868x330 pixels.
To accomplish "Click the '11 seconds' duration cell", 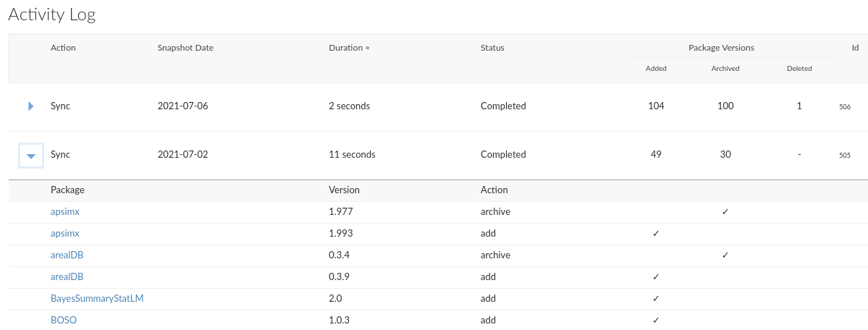I will click(352, 154).
